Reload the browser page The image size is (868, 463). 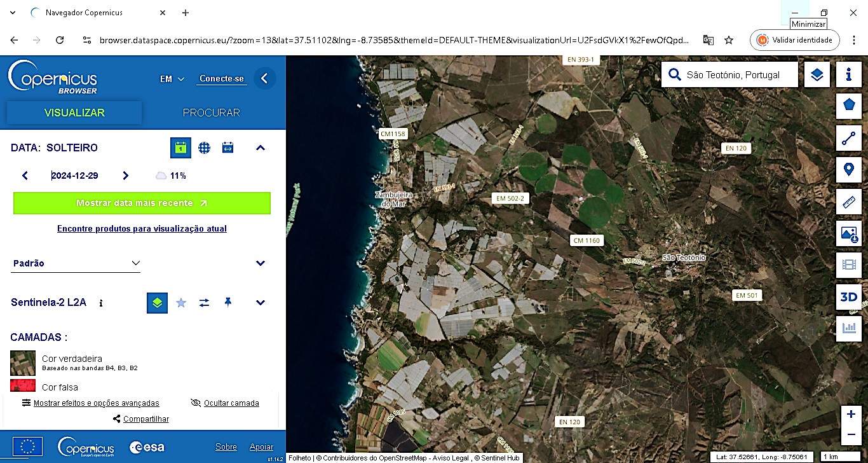pyautogui.click(x=60, y=40)
